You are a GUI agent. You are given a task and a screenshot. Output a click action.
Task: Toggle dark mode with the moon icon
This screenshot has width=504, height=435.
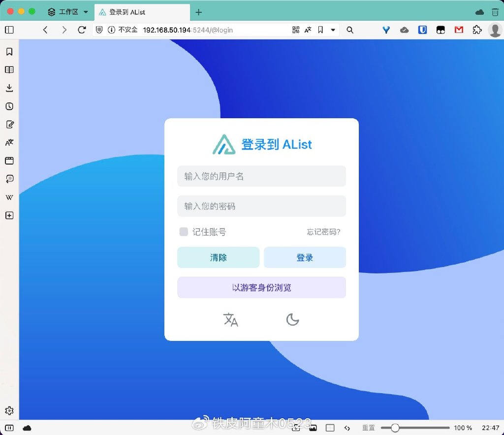click(293, 320)
